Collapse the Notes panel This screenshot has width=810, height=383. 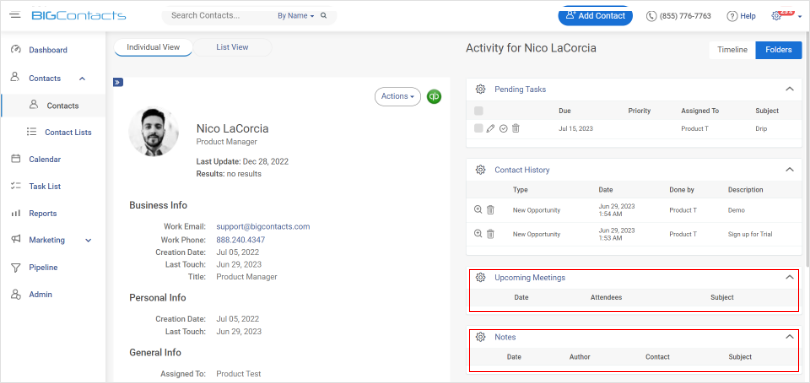tap(789, 336)
